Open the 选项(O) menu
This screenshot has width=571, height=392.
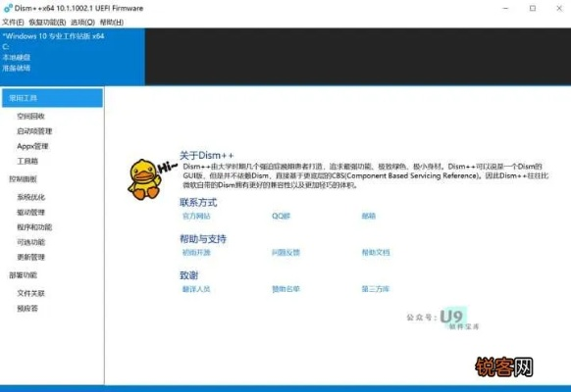(82, 23)
